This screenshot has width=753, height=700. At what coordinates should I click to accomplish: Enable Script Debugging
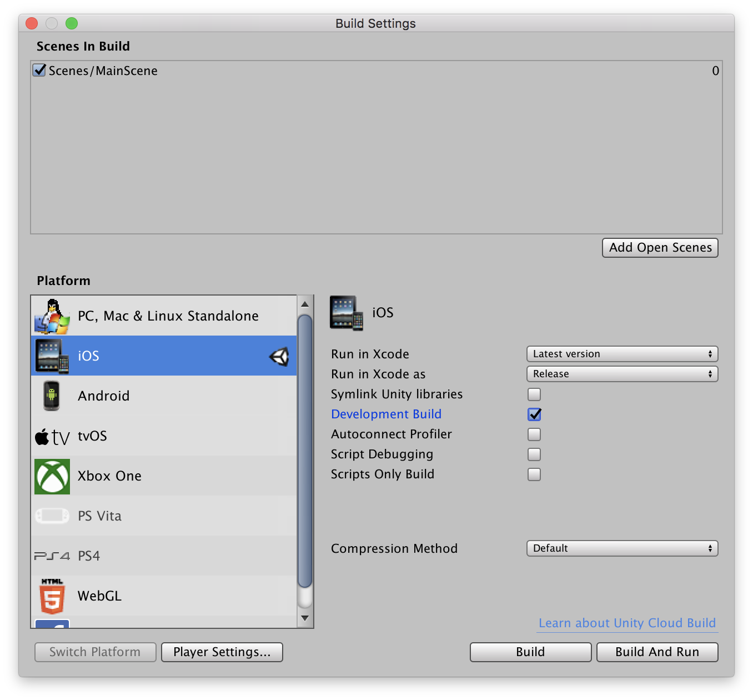click(x=534, y=454)
